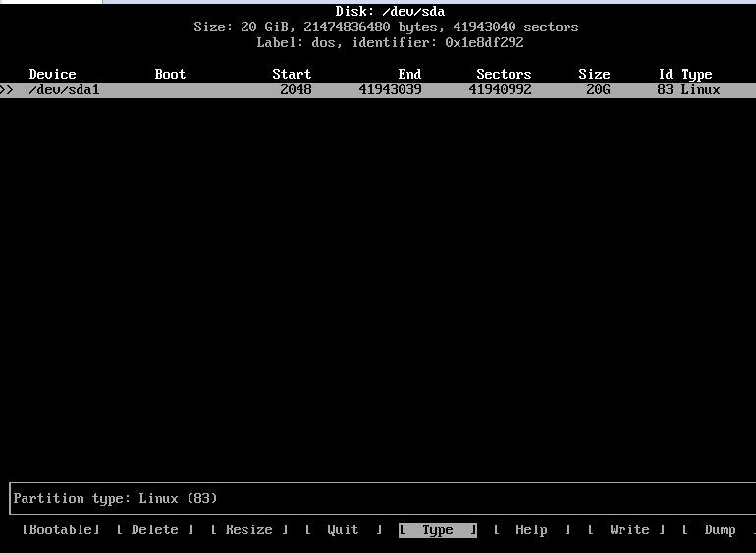Select the Write menu option
The height and width of the screenshot is (553, 756).
625,529
